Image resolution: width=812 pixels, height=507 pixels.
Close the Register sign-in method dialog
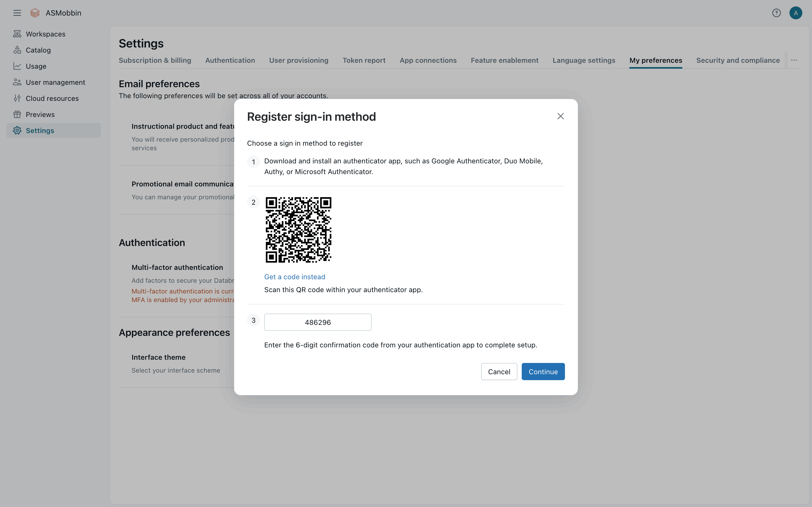[x=560, y=116]
